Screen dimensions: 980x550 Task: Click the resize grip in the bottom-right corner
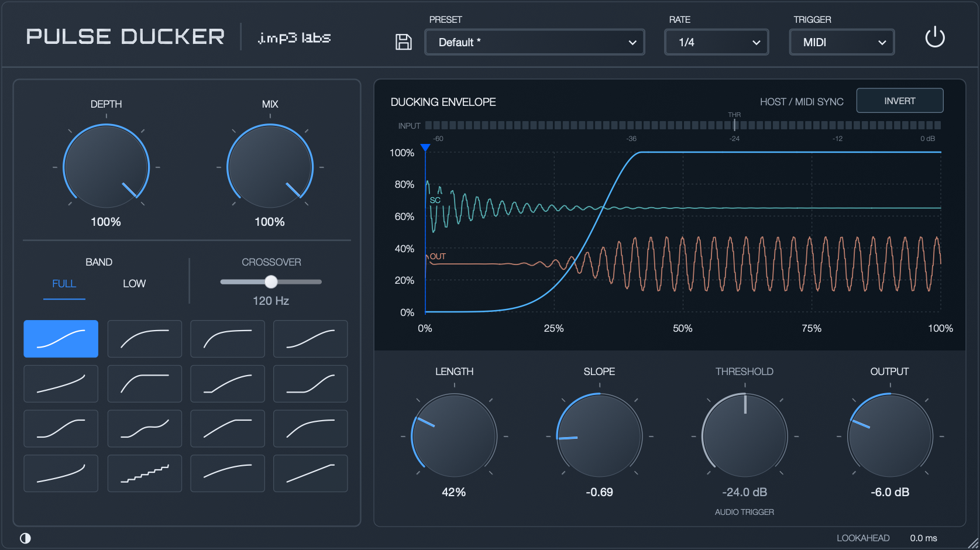point(973,543)
